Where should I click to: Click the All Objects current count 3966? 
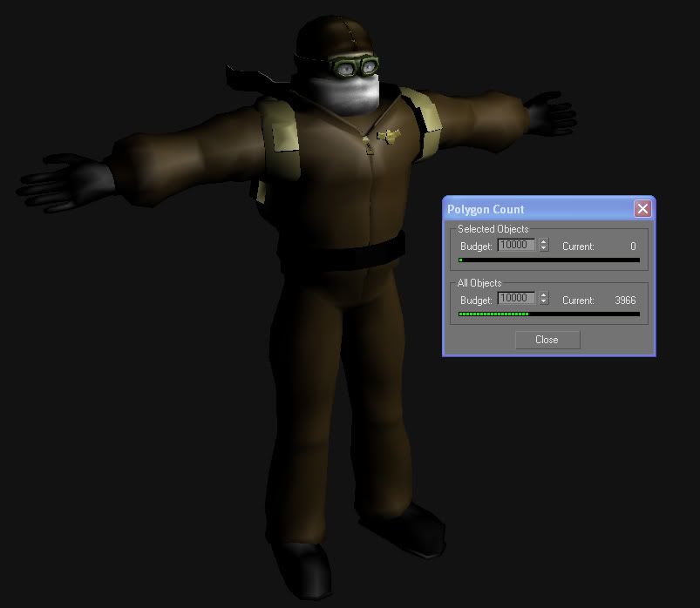coord(624,301)
